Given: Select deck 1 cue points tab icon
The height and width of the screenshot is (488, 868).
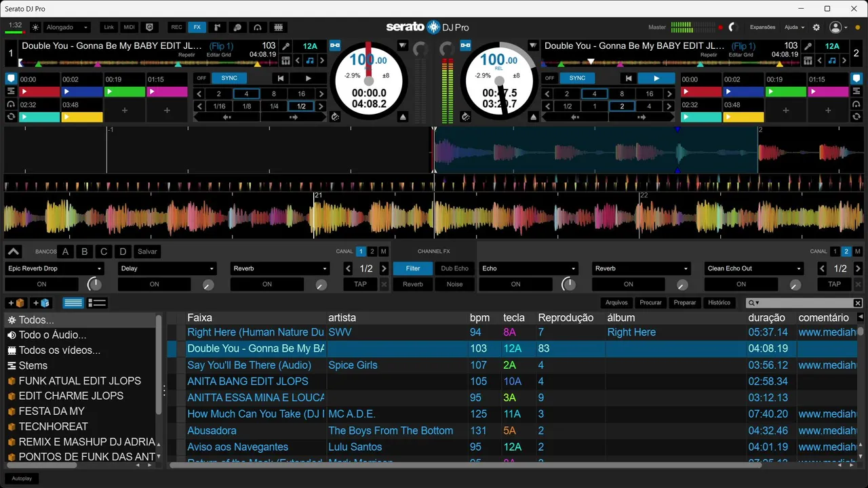Looking at the screenshot, I should click(x=11, y=79).
